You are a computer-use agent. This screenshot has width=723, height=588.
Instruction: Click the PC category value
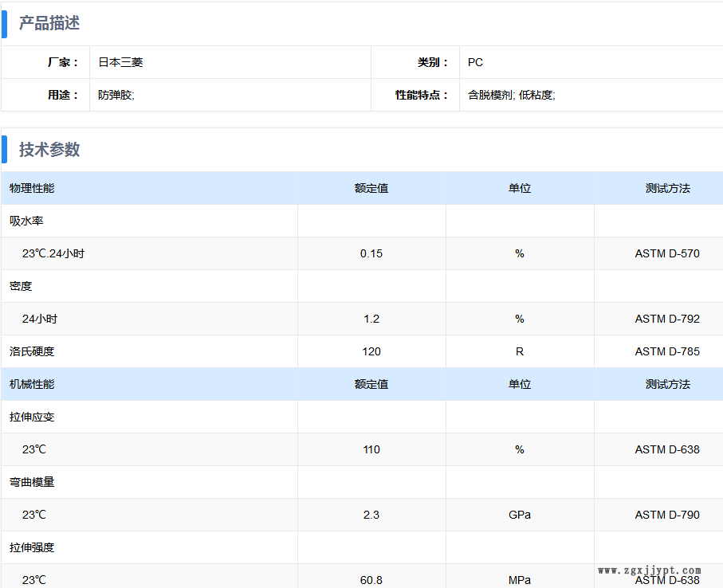click(475, 62)
